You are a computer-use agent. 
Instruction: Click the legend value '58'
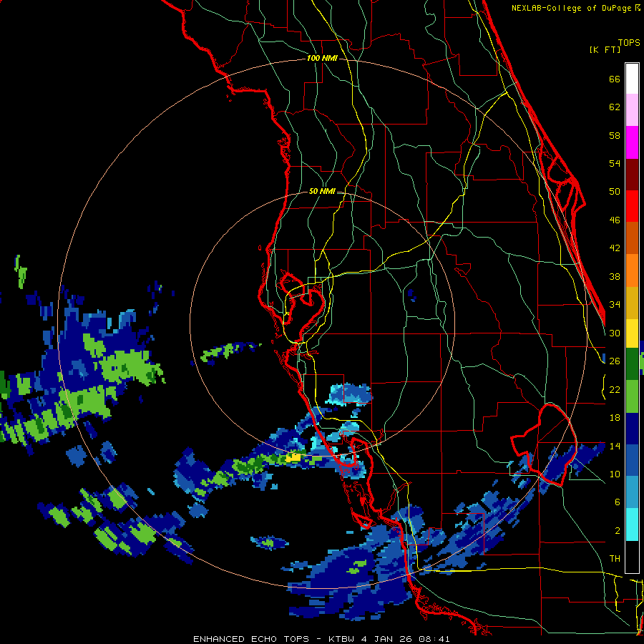coord(615,135)
